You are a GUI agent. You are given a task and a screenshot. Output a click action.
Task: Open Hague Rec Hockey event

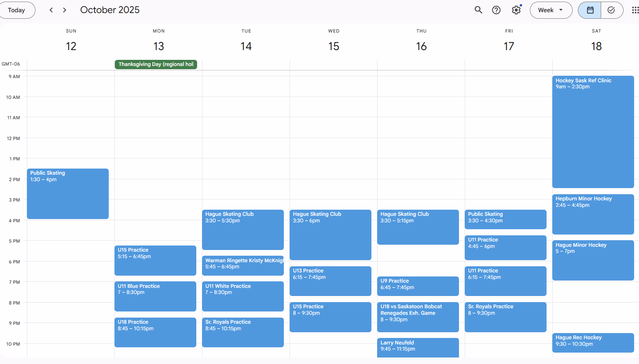[593, 342]
